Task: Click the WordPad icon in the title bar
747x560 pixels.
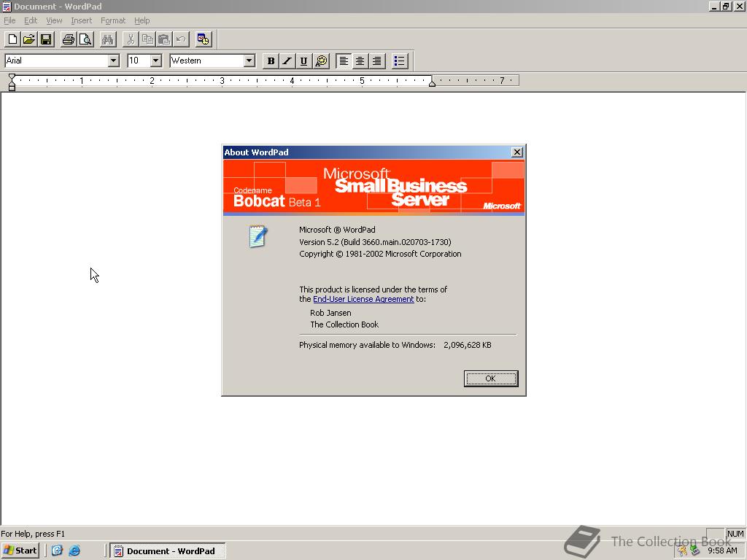Action: coord(7,6)
